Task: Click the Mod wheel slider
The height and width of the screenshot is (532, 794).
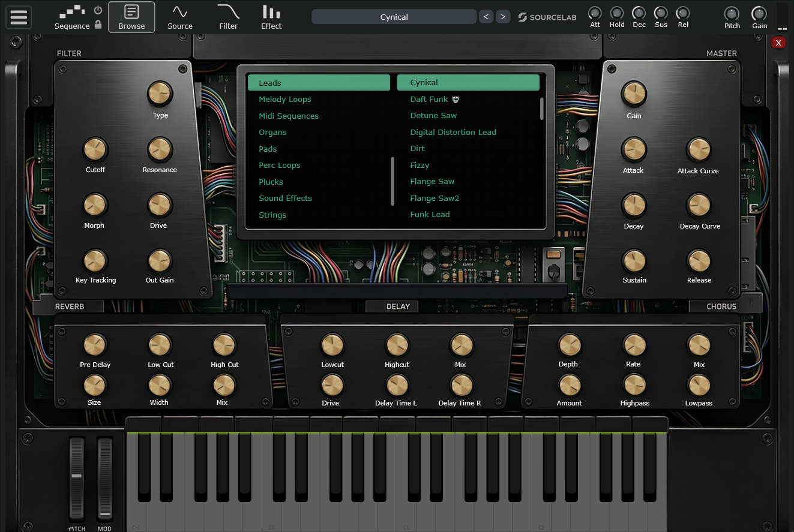Action: (x=105, y=480)
